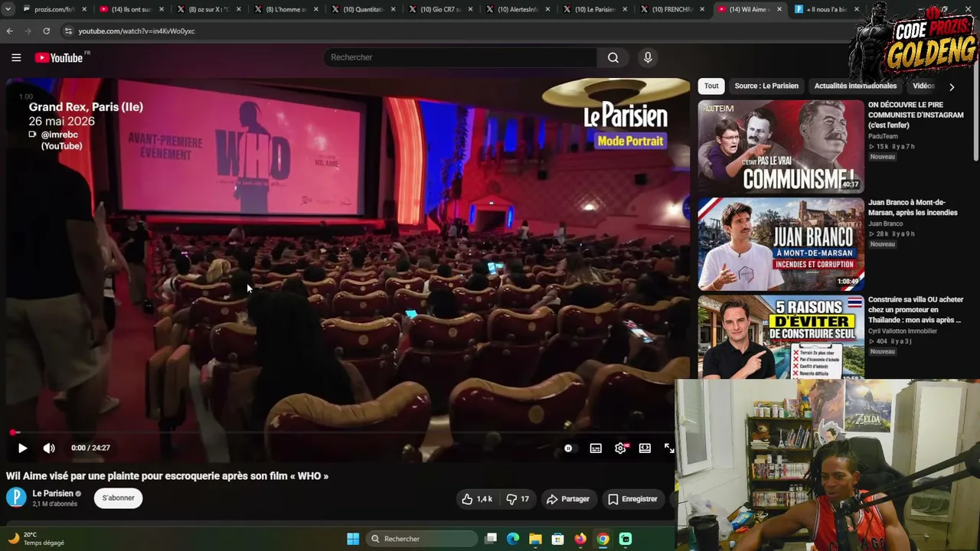Toggle the autoplay switch in the player
This screenshot has height=551, width=980.
click(568, 448)
